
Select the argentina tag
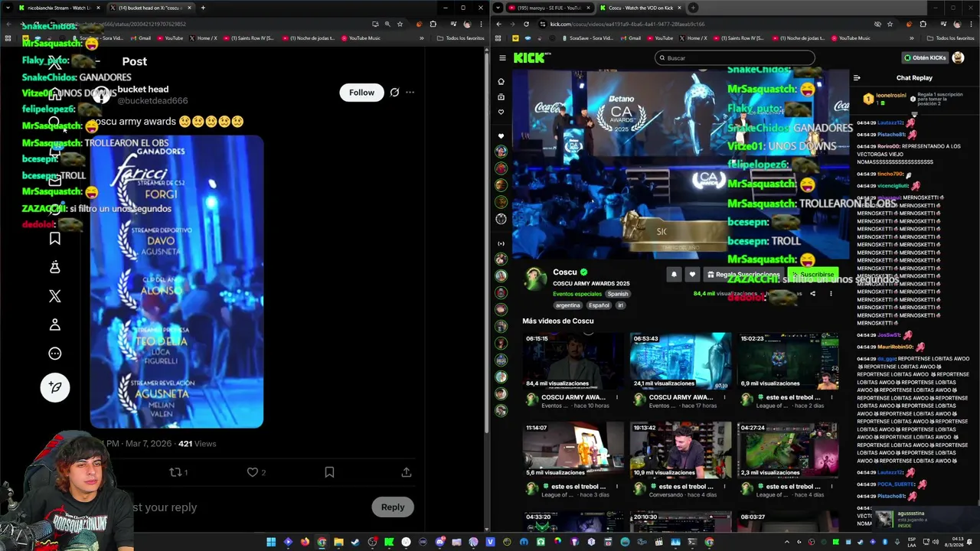coord(568,305)
